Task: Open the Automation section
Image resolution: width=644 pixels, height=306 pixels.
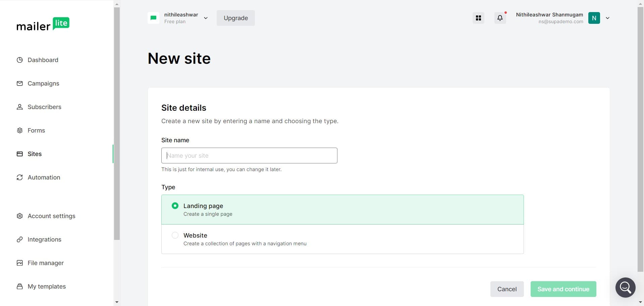Action: [44, 177]
